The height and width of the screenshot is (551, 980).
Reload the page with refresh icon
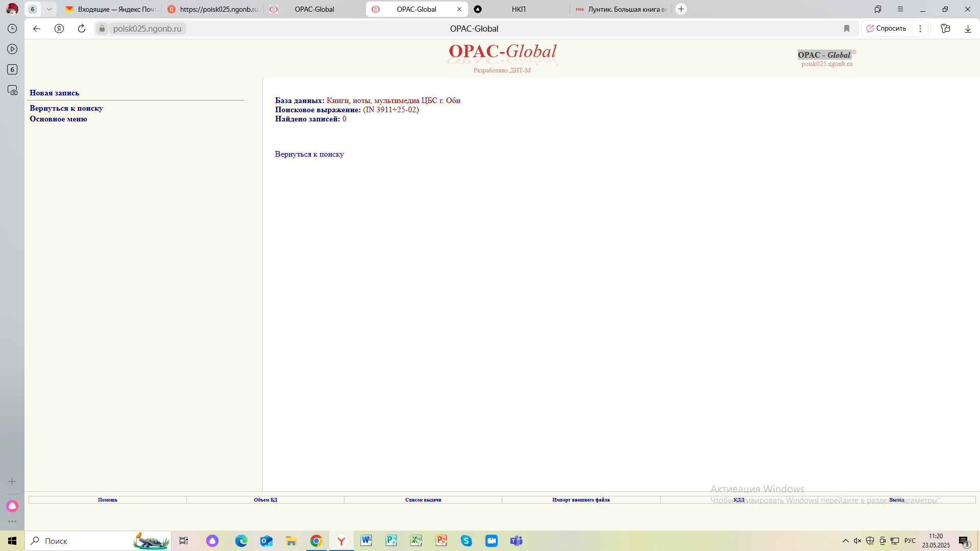pos(82,29)
